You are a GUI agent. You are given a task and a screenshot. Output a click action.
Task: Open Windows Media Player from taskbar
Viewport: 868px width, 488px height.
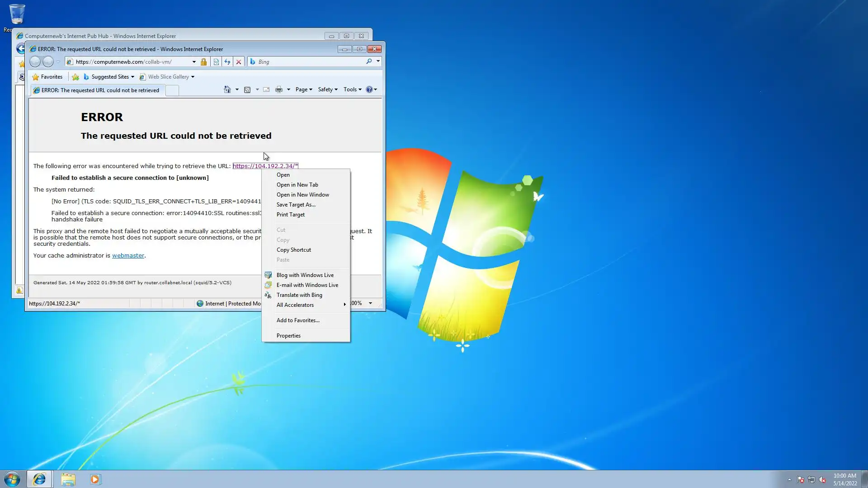point(95,479)
